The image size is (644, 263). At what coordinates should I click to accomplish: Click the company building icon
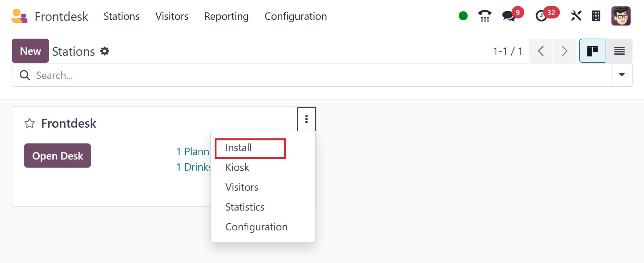tap(596, 16)
